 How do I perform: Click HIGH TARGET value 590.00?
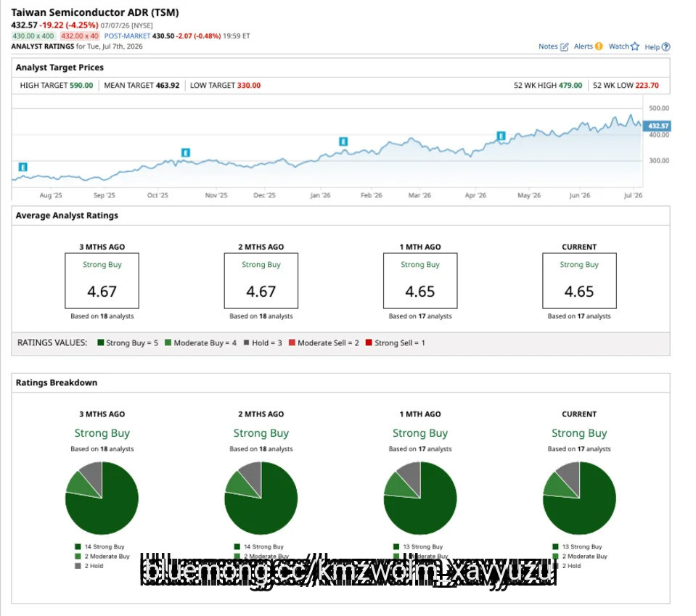[x=81, y=85]
